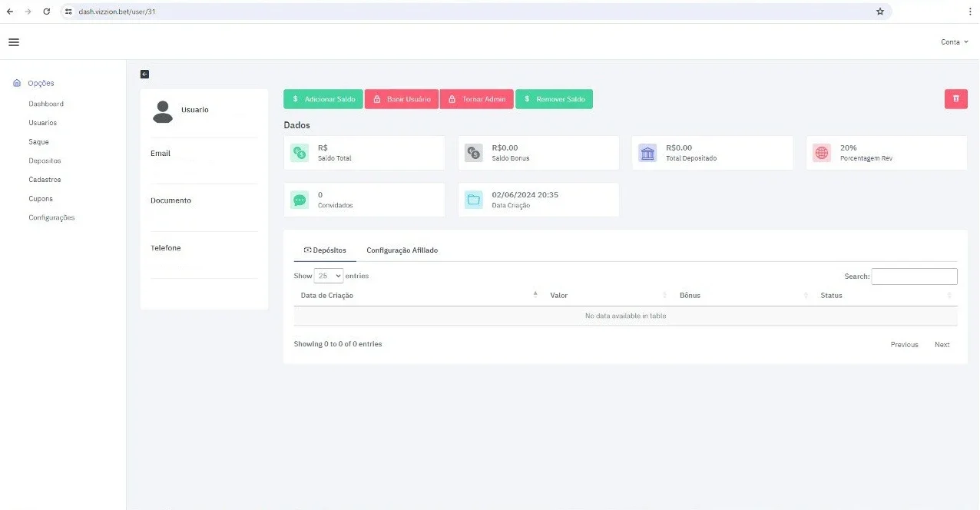The image size is (980, 510).
Task: Sort by Data de Criação column
Action: [417, 296]
